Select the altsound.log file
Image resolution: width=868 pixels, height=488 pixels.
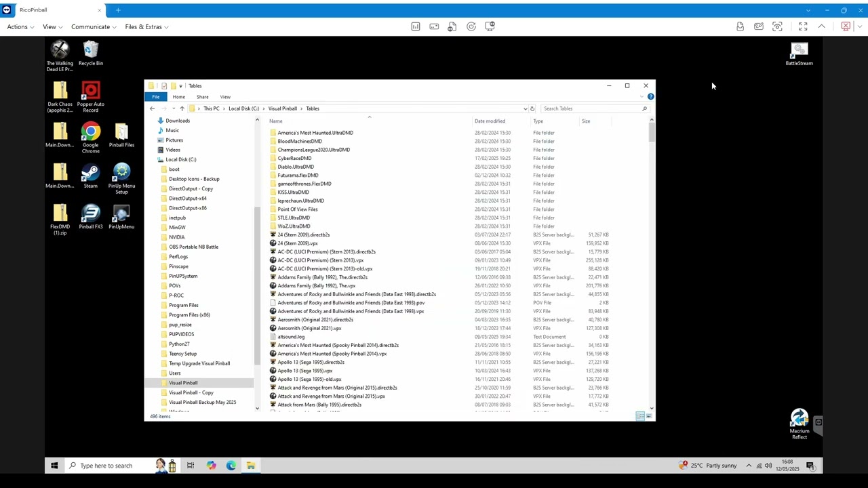(x=291, y=337)
